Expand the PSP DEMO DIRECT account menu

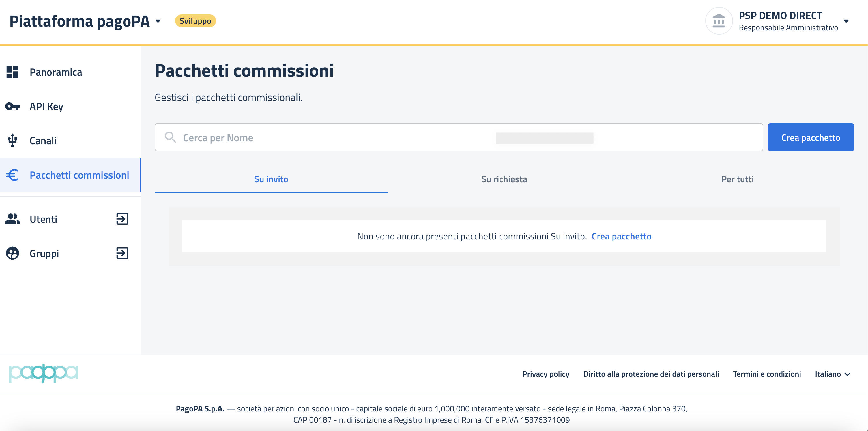click(846, 21)
